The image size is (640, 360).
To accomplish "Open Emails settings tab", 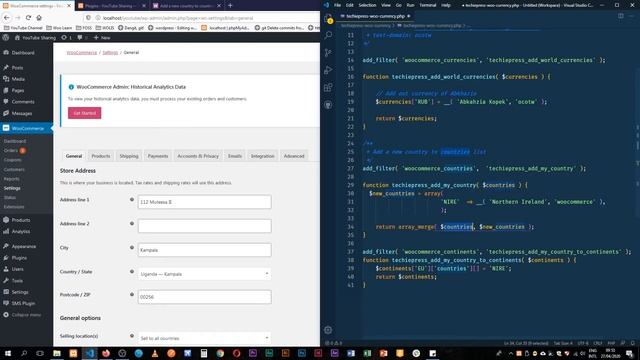I will coord(235,156).
